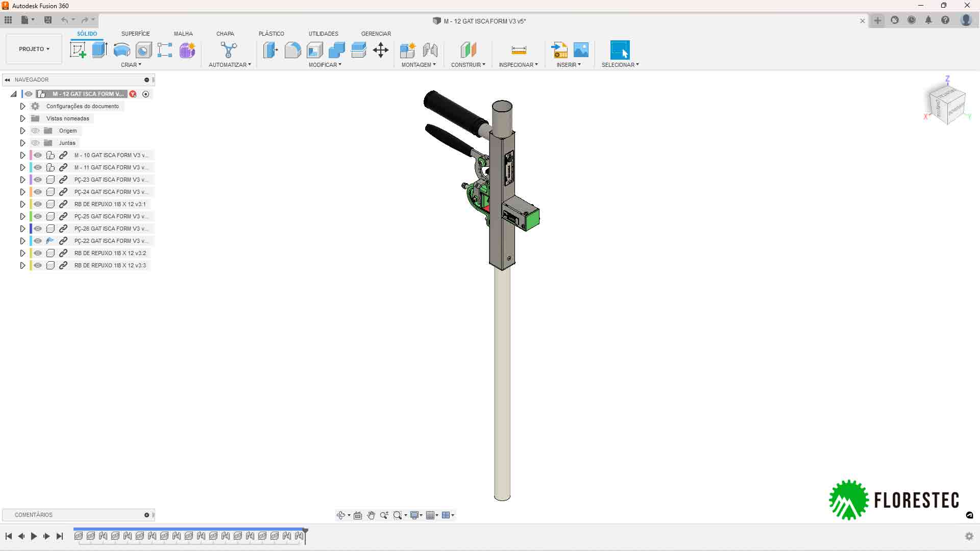Select the Fillet tool in Modificar
Image resolution: width=980 pixels, height=551 pixels.
tap(292, 50)
